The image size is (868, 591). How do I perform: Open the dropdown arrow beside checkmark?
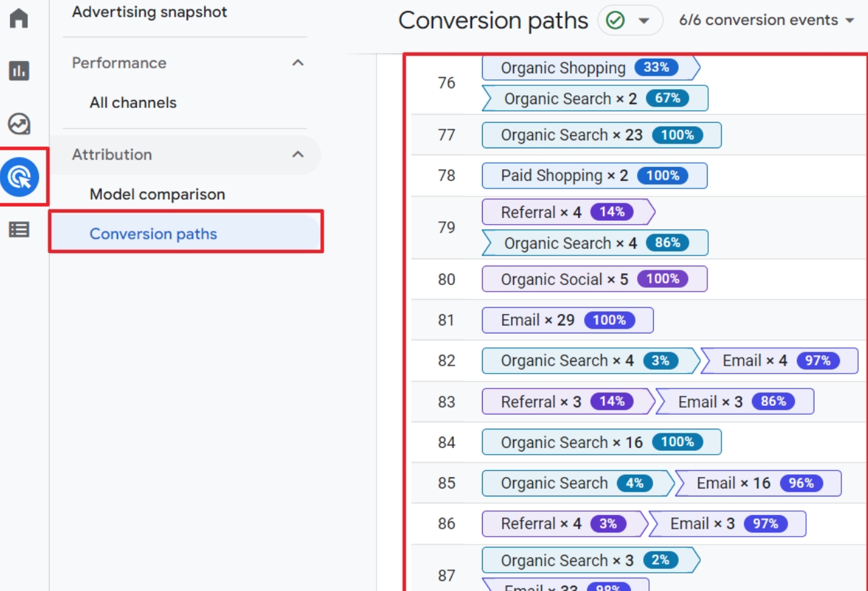pos(644,21)
